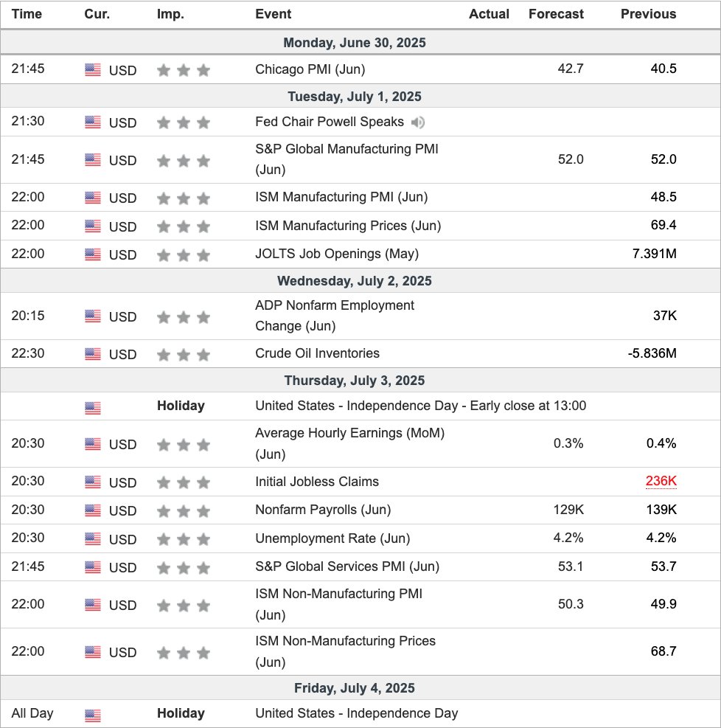721x728 pixels.
Task: Click the importance stars for Initial Jobless Claims
Action: coord(183,482)
